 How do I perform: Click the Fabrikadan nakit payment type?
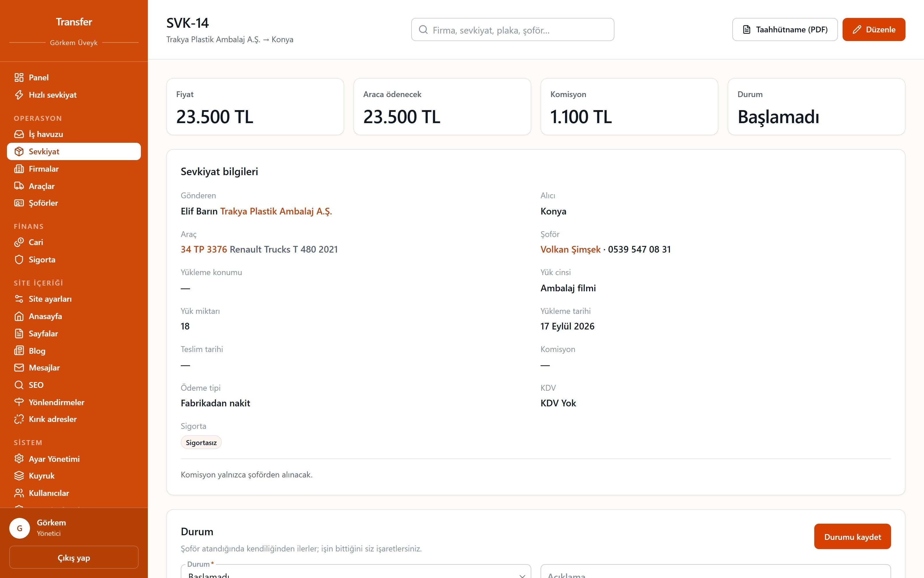[x=215, y=403]
